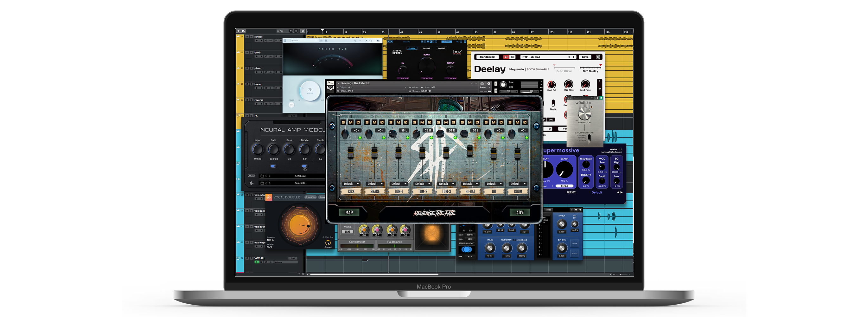Solo the strings track
This screenshot has height=317, width=868.
[x=251, y=36]
